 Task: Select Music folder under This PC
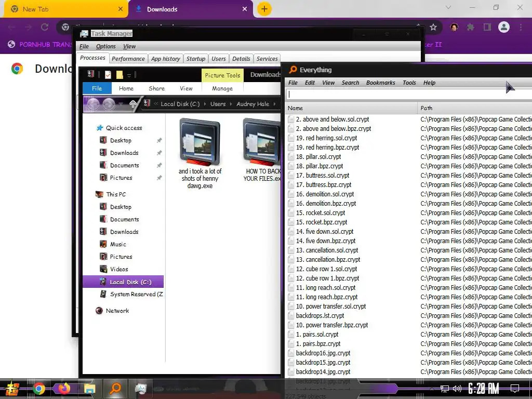click(113, 244)
